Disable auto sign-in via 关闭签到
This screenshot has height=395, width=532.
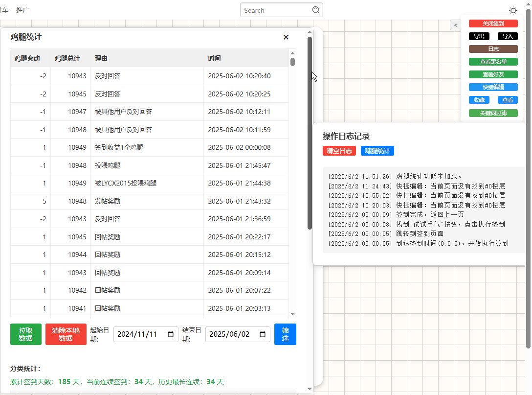tap(493, 23)
